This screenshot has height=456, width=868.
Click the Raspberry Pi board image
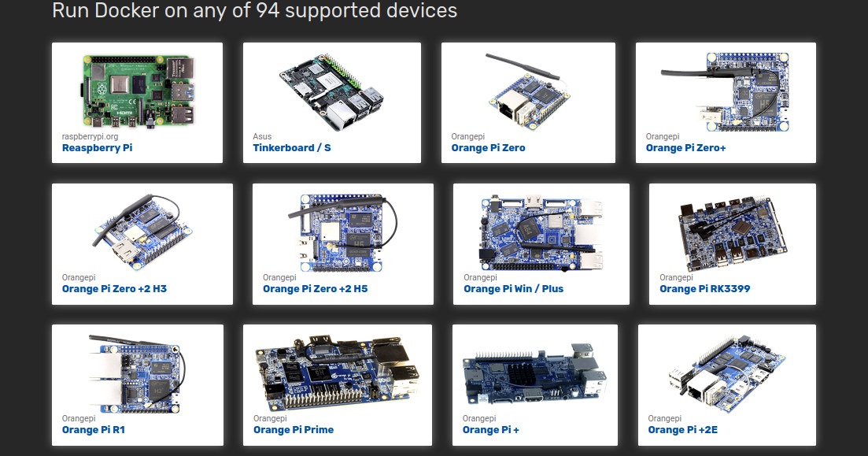click(x=138, y=91)
